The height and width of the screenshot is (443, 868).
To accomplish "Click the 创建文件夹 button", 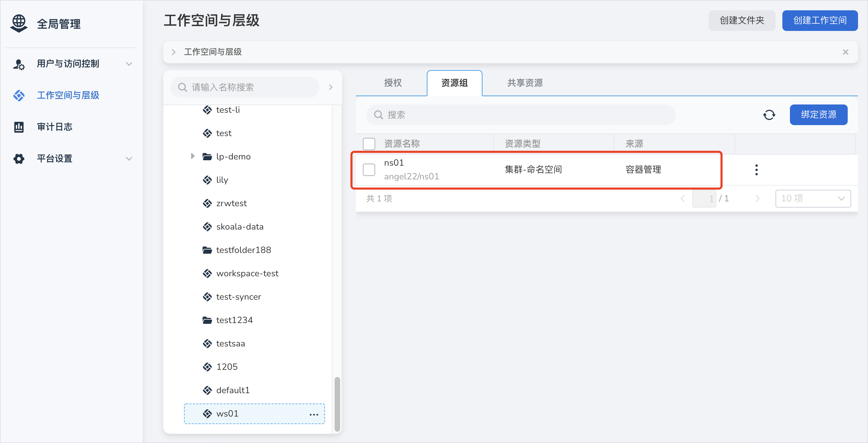I will pyautogui.click(x=742, y=21).
